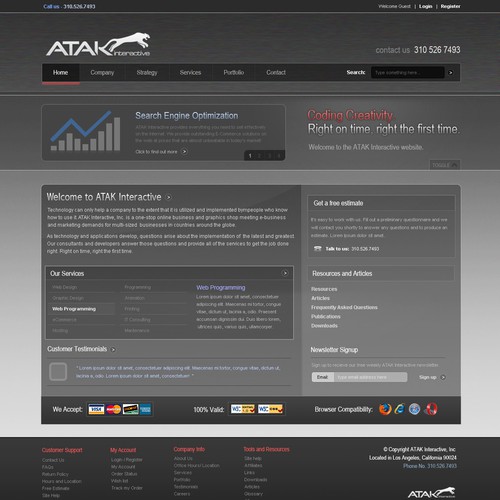Open the Home nav tab

click(61, 72)
